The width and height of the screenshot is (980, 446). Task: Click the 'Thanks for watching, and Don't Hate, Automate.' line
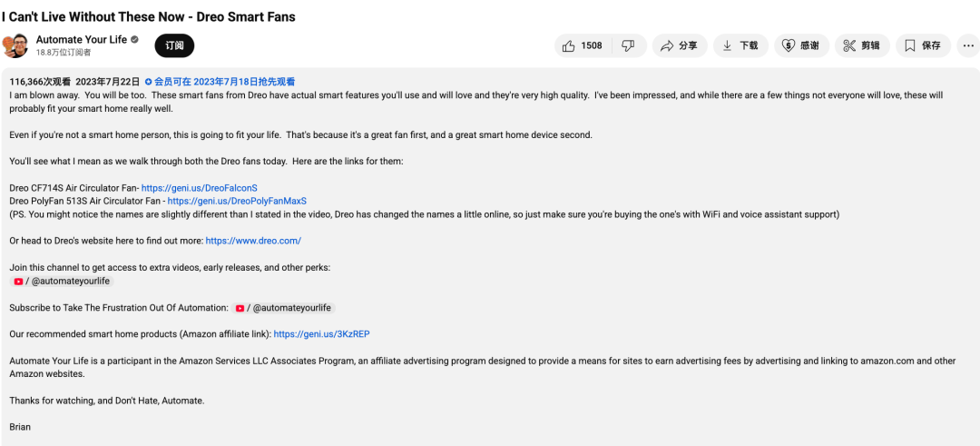[x=107, y=401]
